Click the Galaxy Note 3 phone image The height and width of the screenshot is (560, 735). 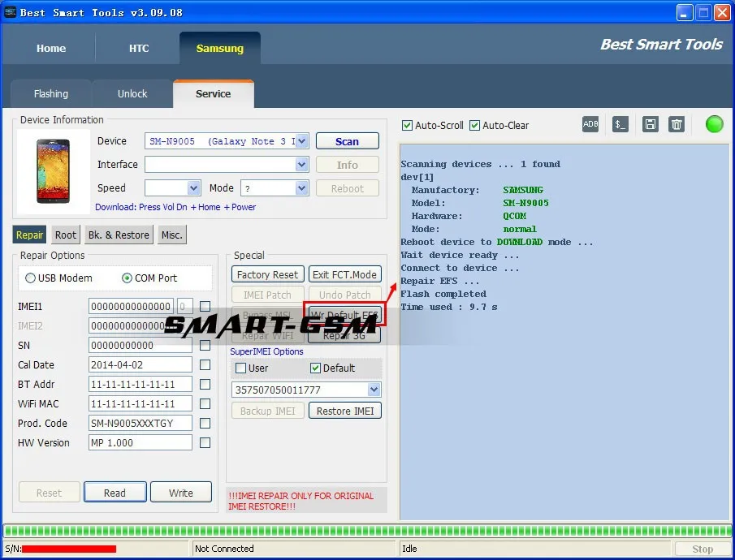point(53,171)
